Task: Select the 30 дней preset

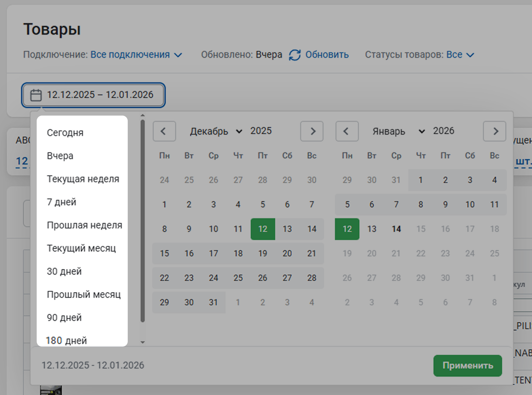Action: [64, 271]
